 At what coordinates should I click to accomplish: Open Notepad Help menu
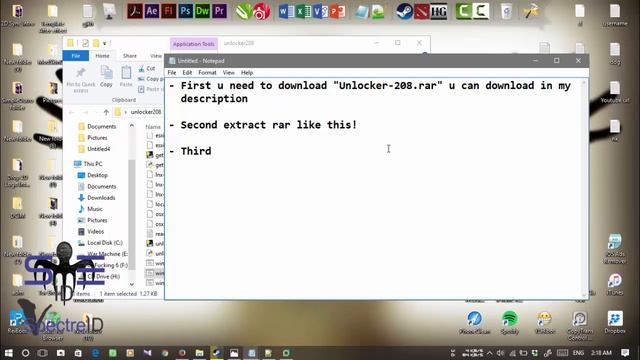point(247,73)
